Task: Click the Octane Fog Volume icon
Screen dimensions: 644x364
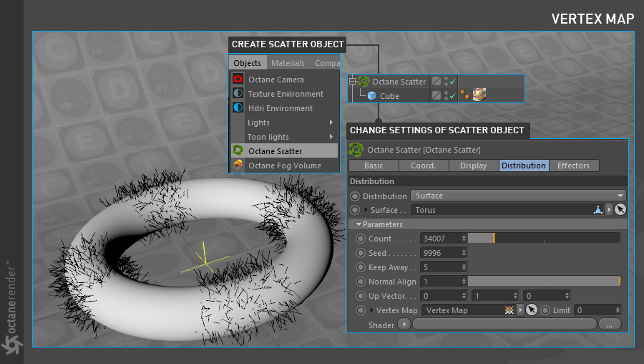Action: 238,166
